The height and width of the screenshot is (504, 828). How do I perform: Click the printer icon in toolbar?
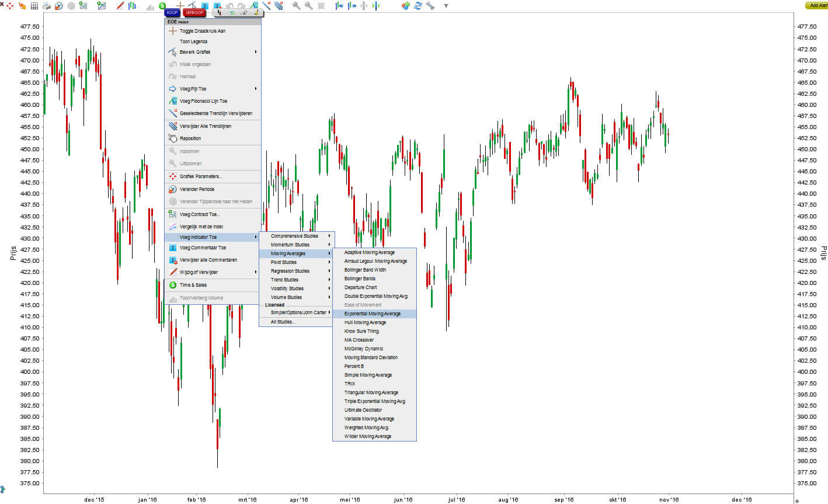[47, 6]
